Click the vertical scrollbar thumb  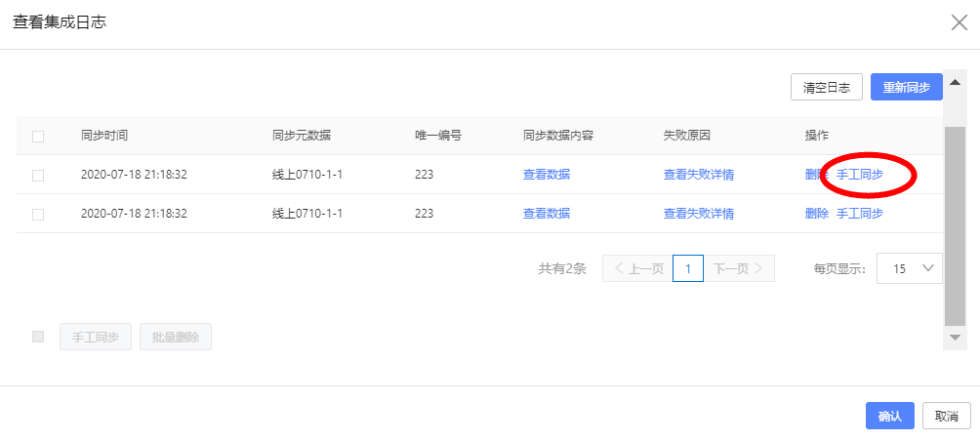pyautogui.click(x=955, y=225)
